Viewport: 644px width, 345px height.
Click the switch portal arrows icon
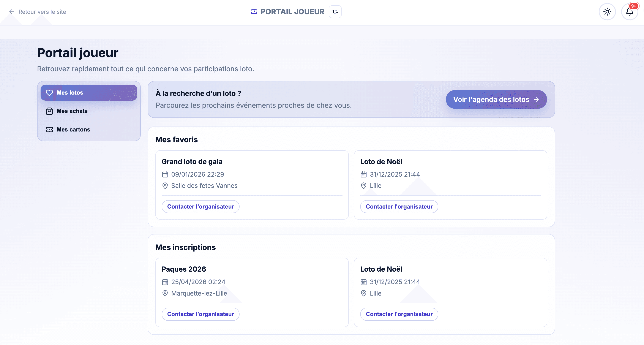335,12
